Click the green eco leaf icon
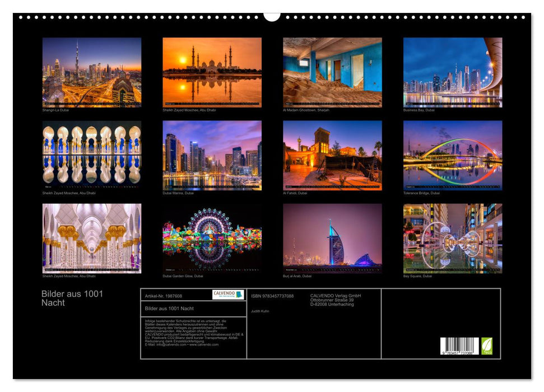This screenshot has width=544, height=392. [x=487, y=346]
